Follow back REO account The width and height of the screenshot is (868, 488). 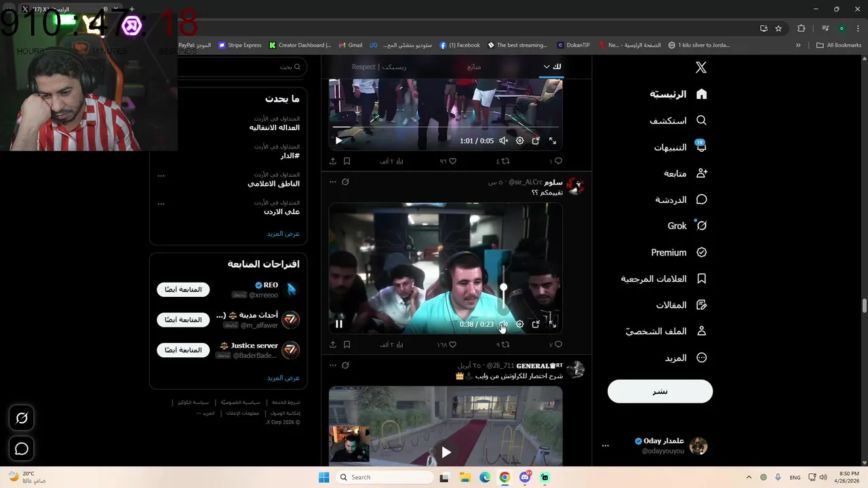(x=184, y=289)
